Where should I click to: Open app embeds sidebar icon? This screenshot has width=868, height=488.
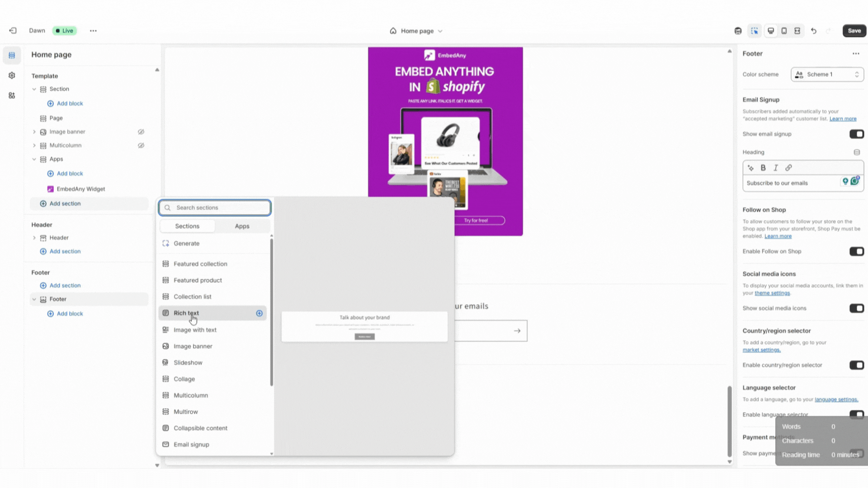point(12,95)
